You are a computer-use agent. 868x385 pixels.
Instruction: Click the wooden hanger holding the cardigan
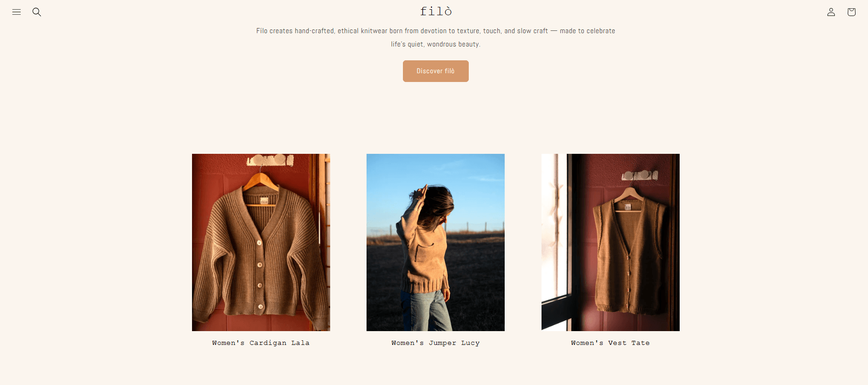[261, 183]
